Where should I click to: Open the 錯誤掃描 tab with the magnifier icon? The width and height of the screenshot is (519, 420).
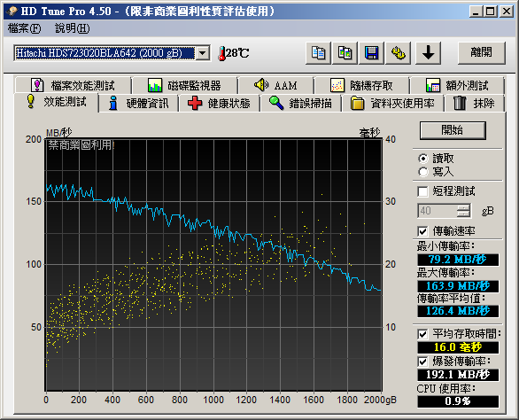coord(300,104)
